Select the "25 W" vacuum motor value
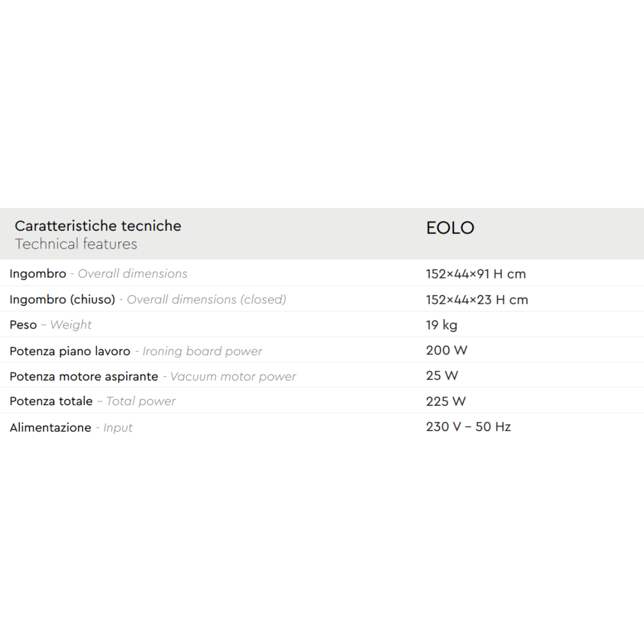The height and width of the screenshot is (644, 644). [x=442, y=376]
